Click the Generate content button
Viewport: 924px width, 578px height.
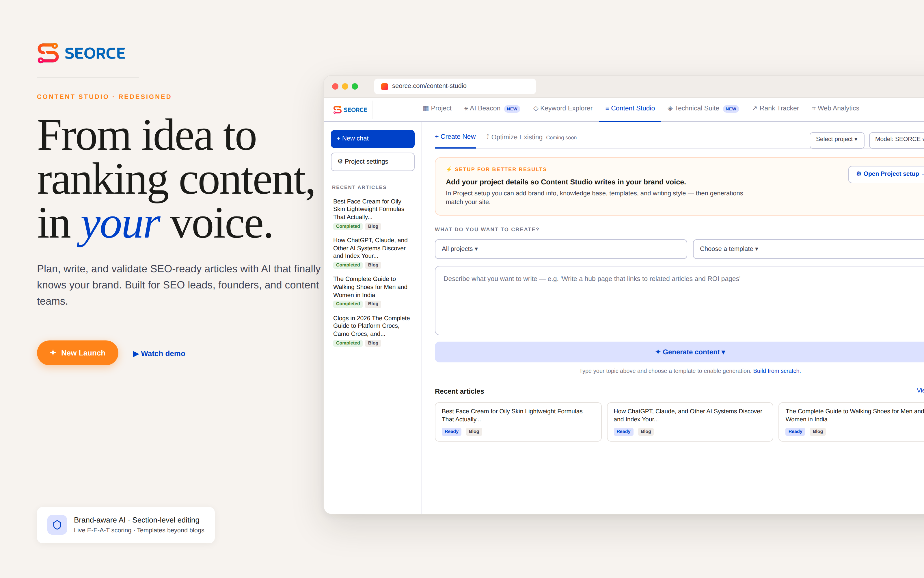tap(679, 352)
